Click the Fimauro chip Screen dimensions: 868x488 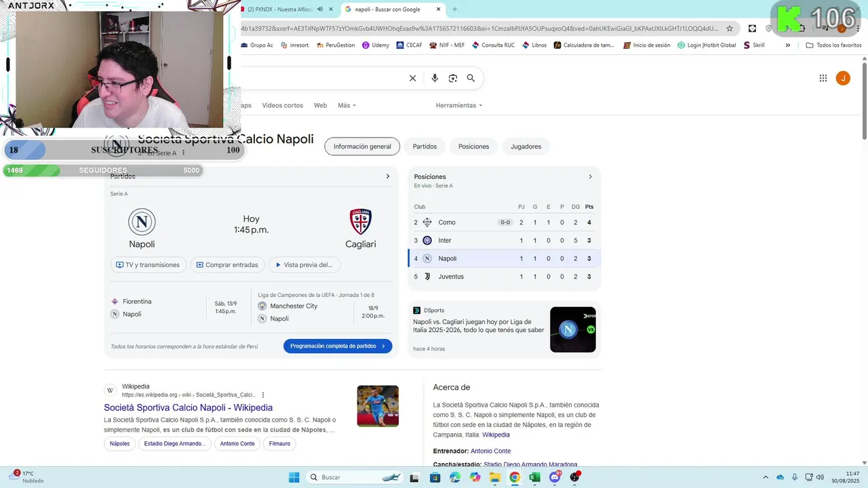(x=279, y=444)
